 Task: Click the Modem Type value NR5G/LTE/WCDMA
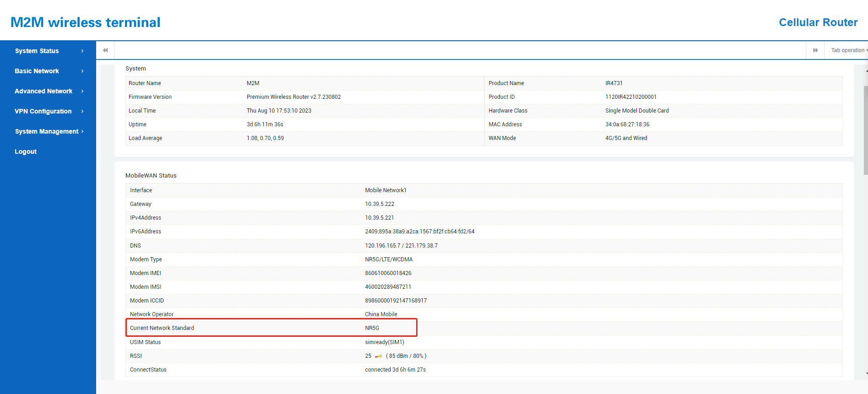click(x=389, y=259)
